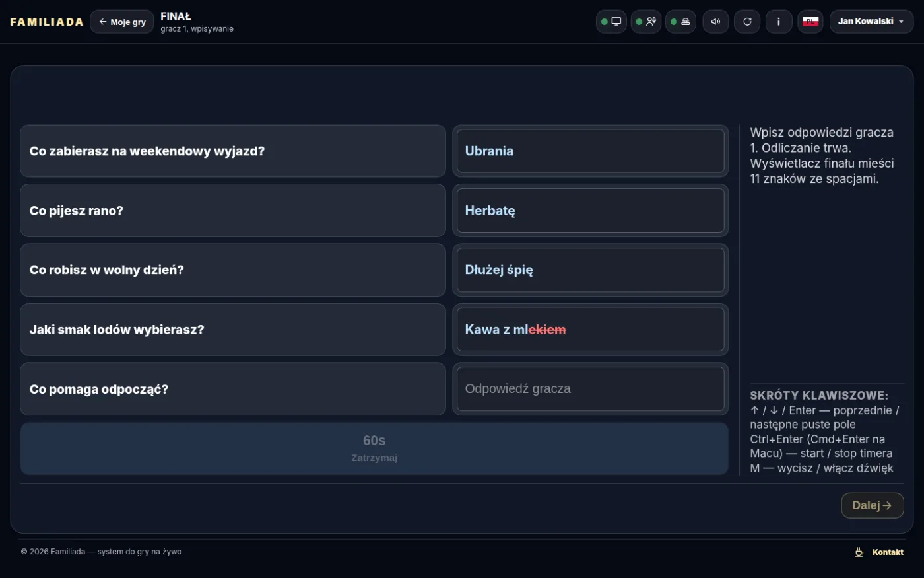Viewport: 924px width, 578px height.
Task: Open the host microphone status button
Action: click(646, 22)
